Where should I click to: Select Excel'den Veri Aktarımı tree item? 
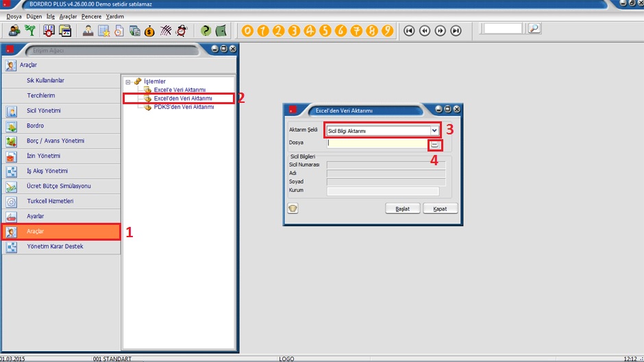pyautogui.click(x=183, y=98)
